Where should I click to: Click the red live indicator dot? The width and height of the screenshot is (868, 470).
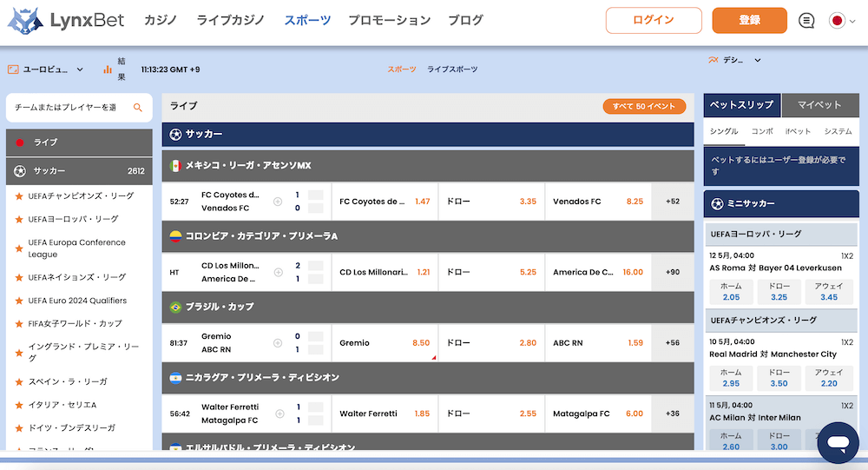(20, 142)
